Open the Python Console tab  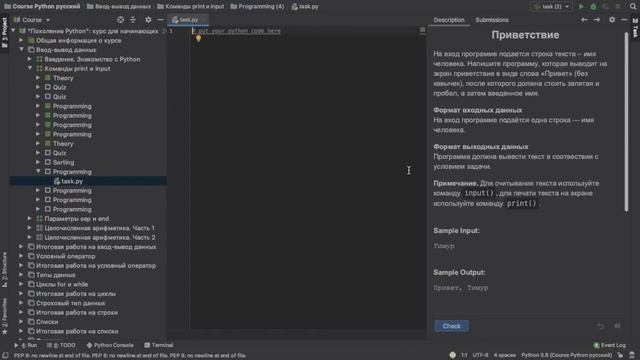click(110, 345)
